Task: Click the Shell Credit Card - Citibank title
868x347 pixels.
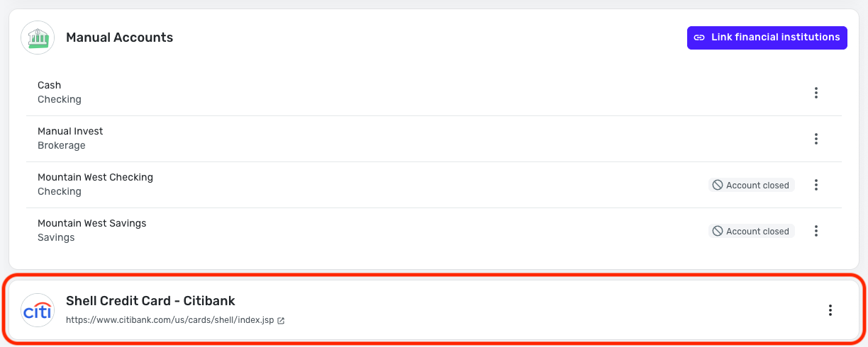Action: pos(150,301)
